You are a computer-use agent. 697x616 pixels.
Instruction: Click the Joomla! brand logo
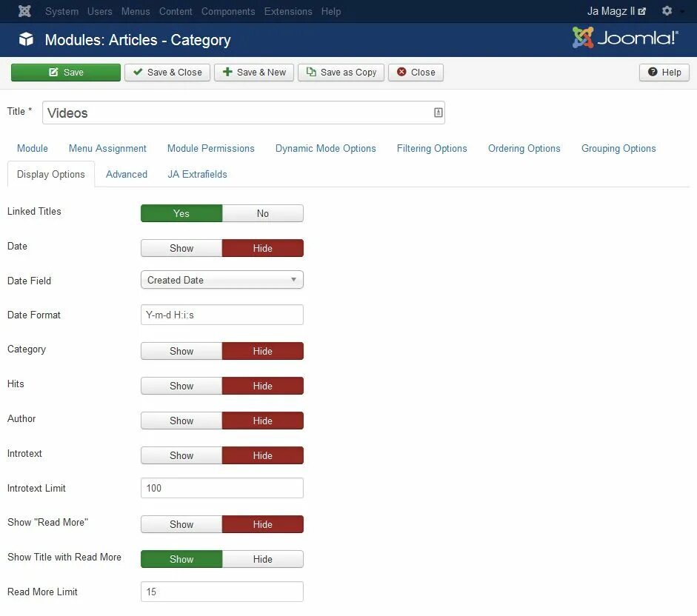pos(625,38)
